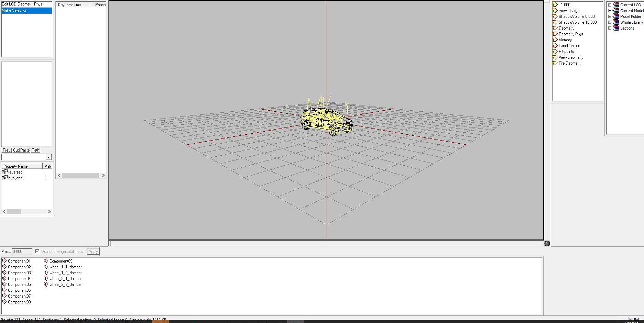Select the Fire Geometry LOD icon
The height and width of the screenshot is (323, 644).
click(x=555, y=63)
